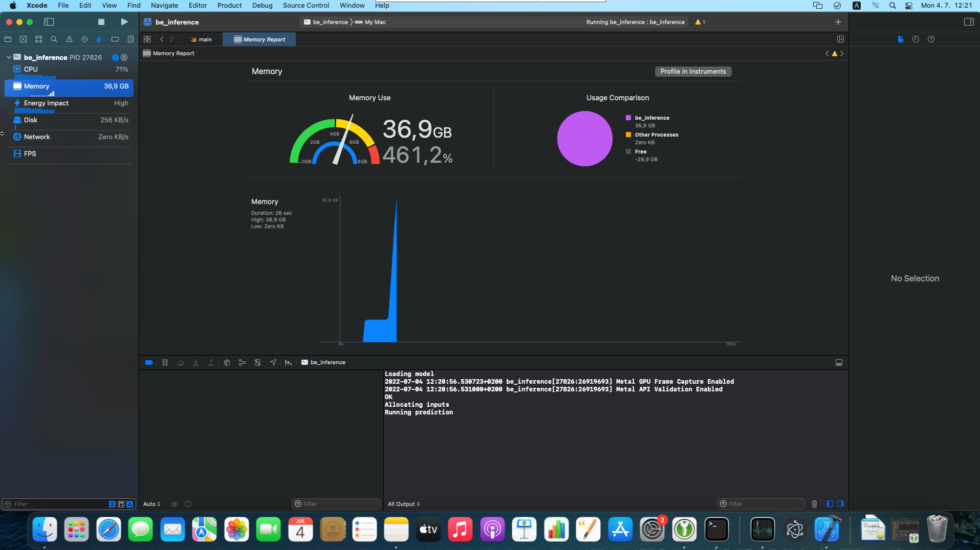Hide the navigator sidebar panel
The height and width of the screenshot is (550, 980).
[49, 22]
